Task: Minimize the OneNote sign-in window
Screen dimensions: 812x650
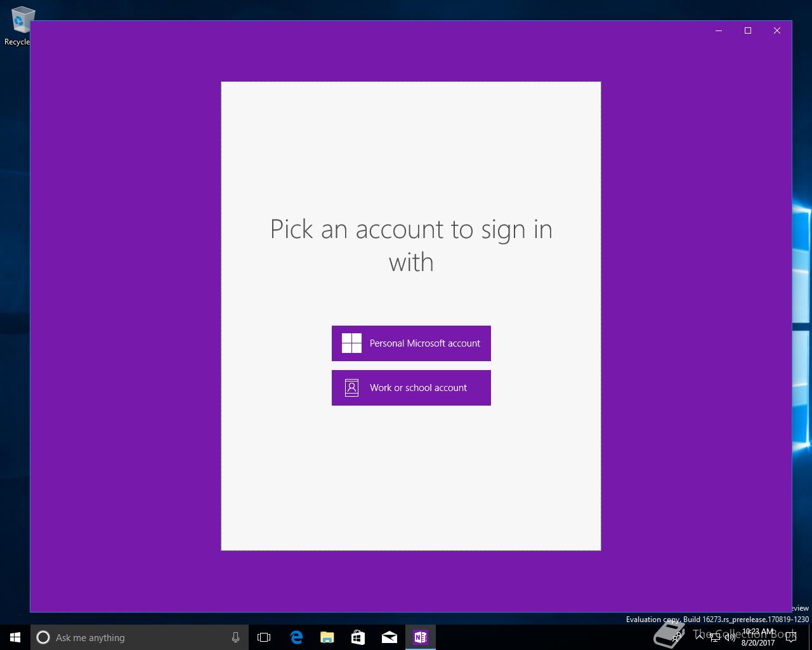Action: tap(719, 30)
